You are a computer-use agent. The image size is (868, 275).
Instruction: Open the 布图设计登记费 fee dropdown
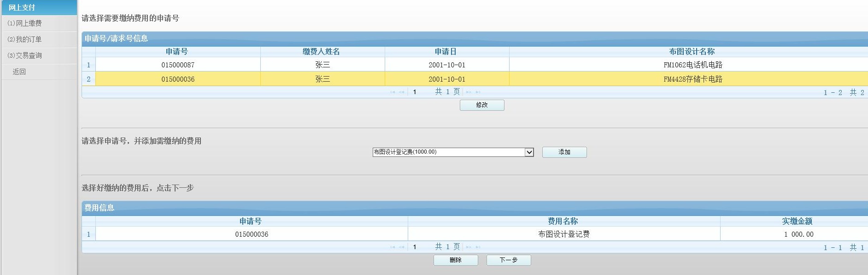click(529, 152)
